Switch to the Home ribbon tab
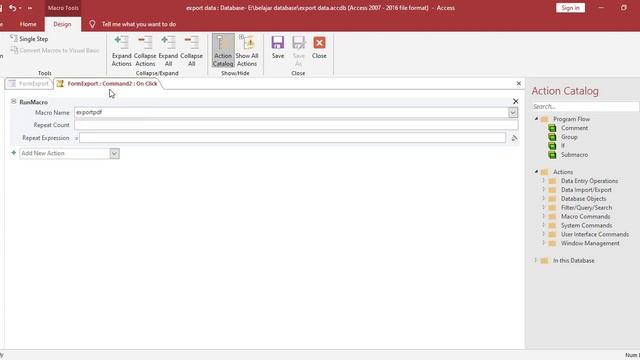Viewport: 640px width, 360px height. click(28, 24)
